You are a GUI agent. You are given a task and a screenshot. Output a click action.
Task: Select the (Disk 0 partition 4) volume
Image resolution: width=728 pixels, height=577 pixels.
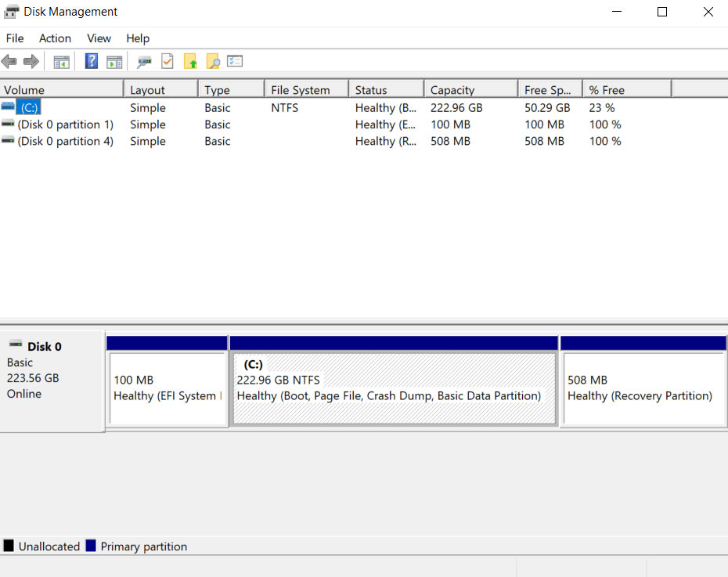click(66, 141)
